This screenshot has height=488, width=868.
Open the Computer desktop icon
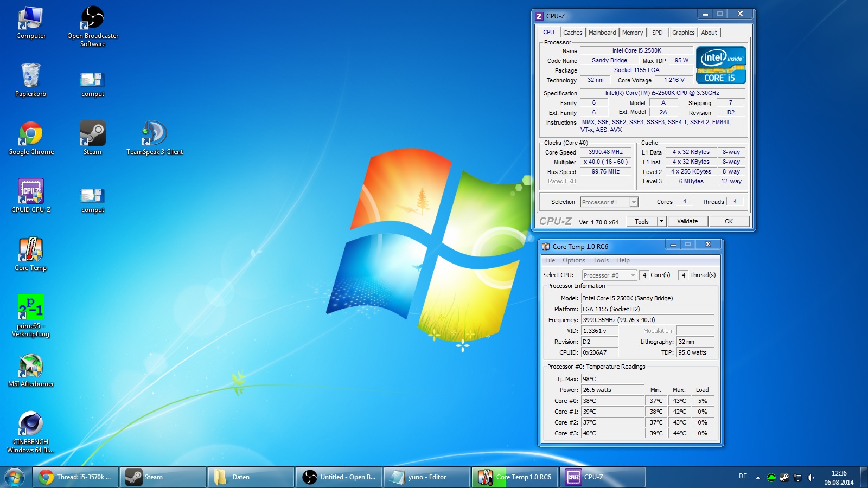tap(31, 23)
